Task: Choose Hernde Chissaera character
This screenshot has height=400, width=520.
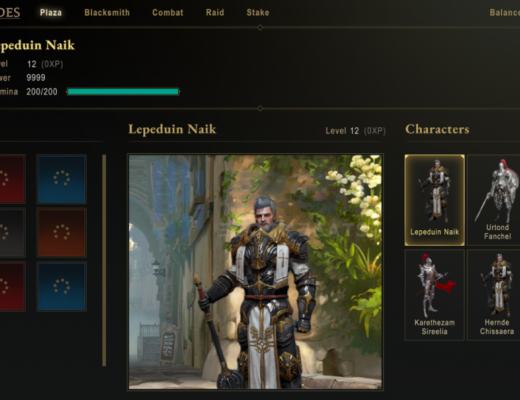Action: [494, 295]
